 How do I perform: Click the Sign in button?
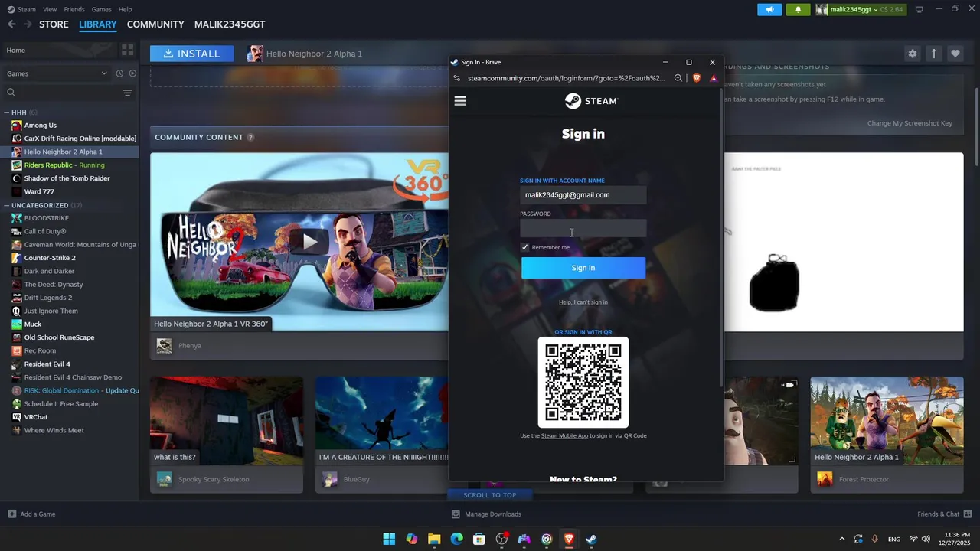pyautogui.click(x=583, y=268)
